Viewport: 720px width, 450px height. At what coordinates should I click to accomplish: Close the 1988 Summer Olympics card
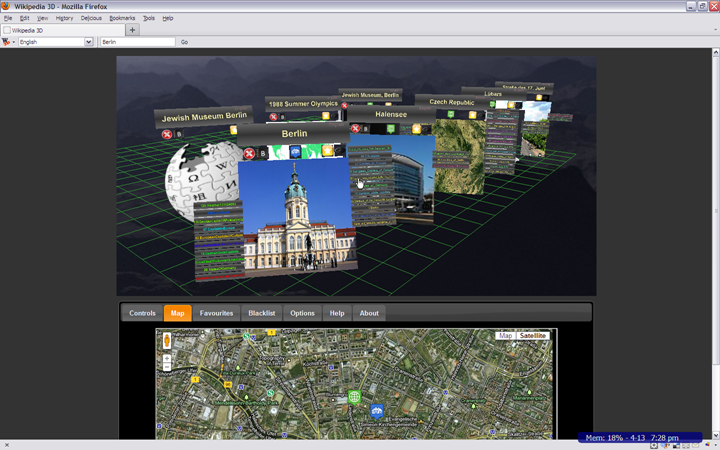click(x=273, y=117)
